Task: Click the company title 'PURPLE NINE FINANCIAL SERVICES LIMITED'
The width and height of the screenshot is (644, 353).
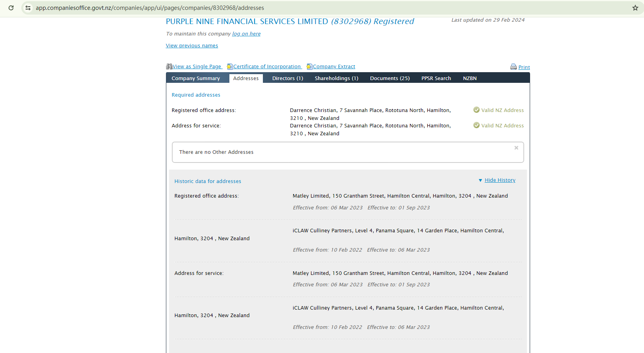Action: [x=247, y=22]
